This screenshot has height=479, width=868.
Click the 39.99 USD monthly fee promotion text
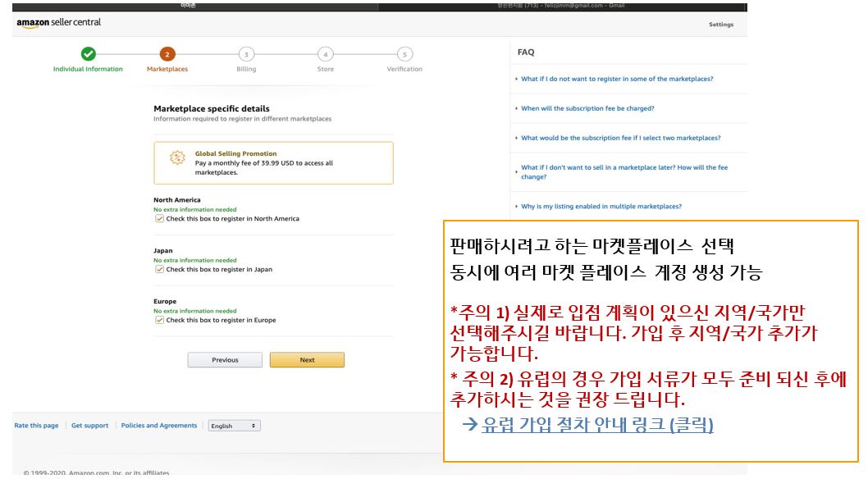click(x=264, y=167)
